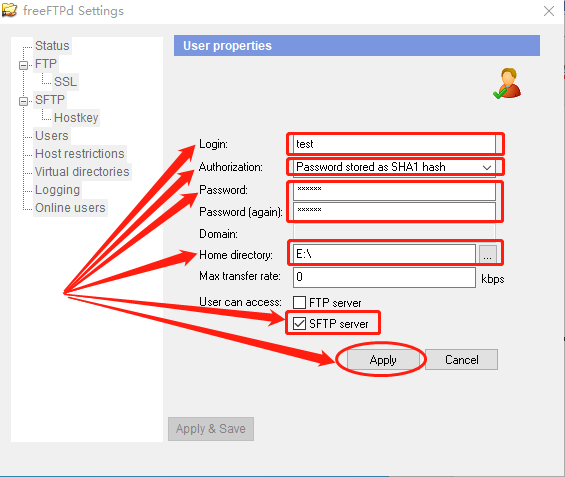Screen dimensions: 565x477
Task: Open Hostkey settings under SFTP
Action: click(x=76, y=118)
